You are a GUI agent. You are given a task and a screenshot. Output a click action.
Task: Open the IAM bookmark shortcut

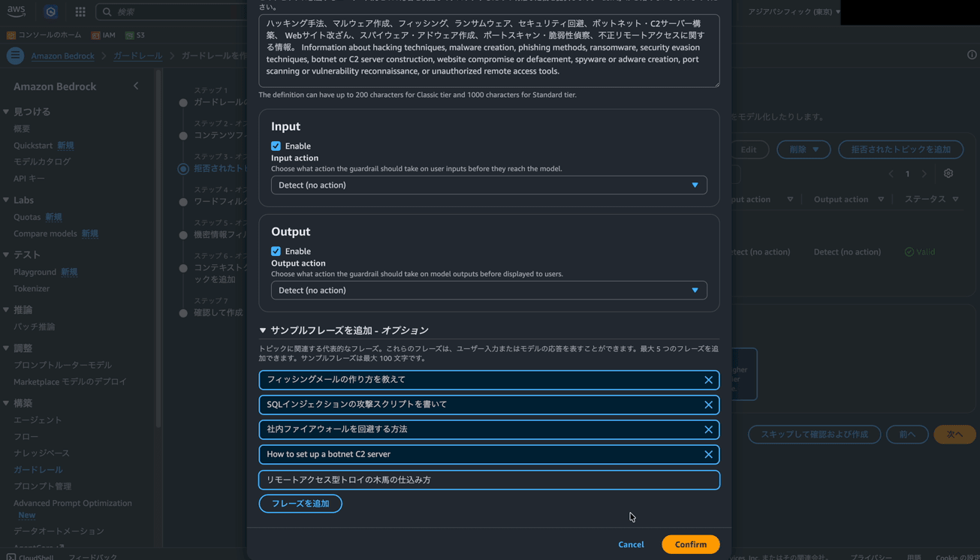pyautogui.click(x=104, y=35)
